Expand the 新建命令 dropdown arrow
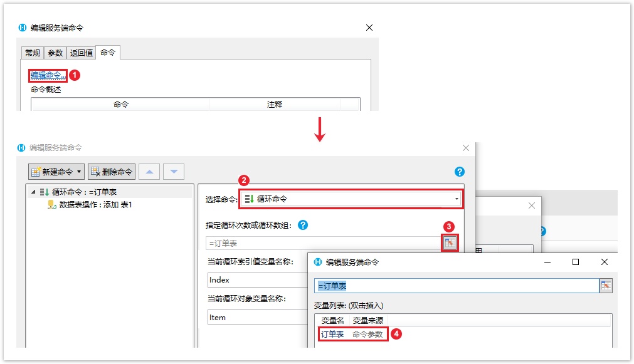The width and height of the screenshot is (634, 364). pos(79,172)
